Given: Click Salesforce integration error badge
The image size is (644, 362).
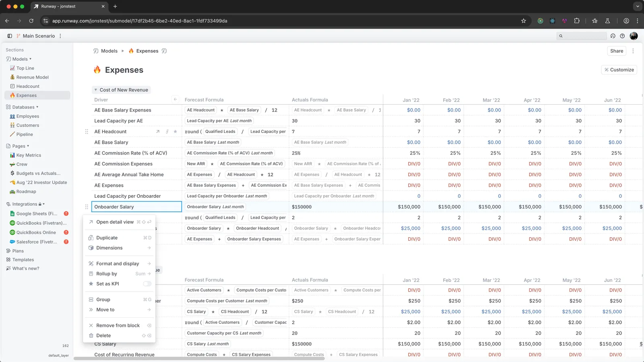Looking at the screenshot, I should pyautogui.click(x=66, y=242).
